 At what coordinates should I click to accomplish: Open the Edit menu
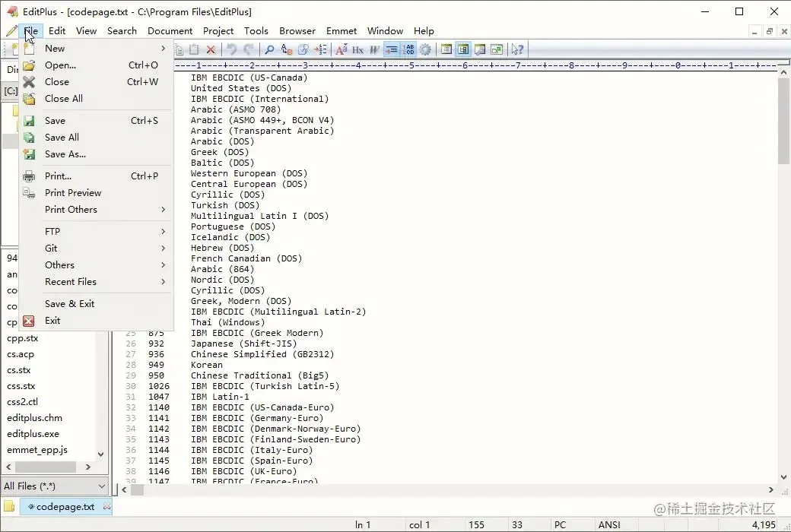click(57, 30)
